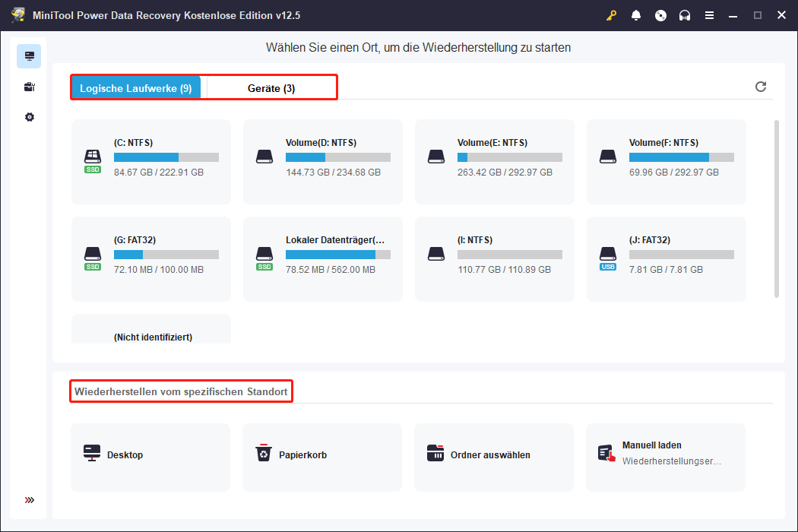Select the Volume(E: NTFS) label
Image resolution: width=798 pixels, height=532 pixels.
[x=492, y=143]
